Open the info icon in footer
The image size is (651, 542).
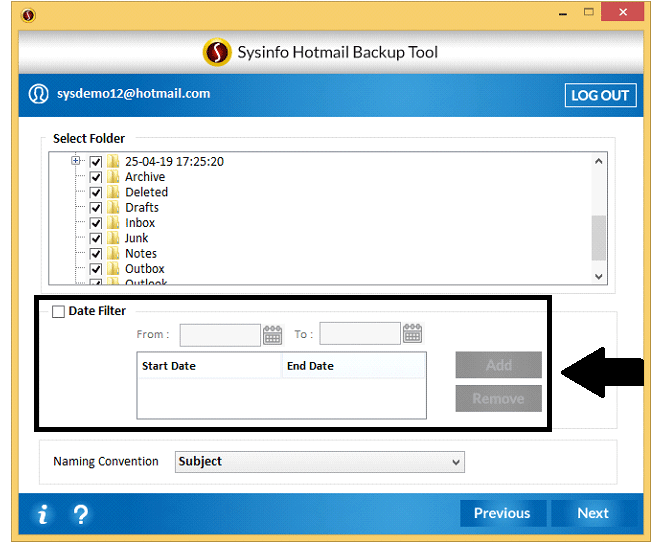coord(43,514)
